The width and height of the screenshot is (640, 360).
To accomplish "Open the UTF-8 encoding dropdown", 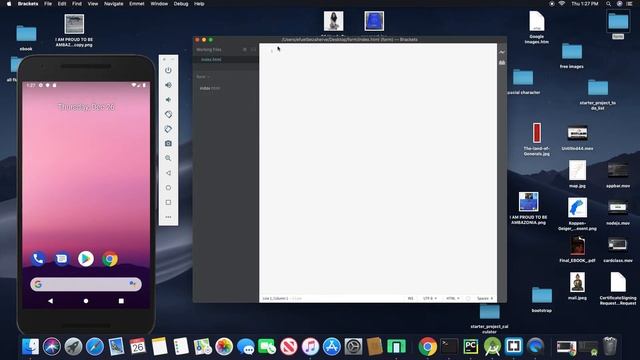I will point(430,298).
